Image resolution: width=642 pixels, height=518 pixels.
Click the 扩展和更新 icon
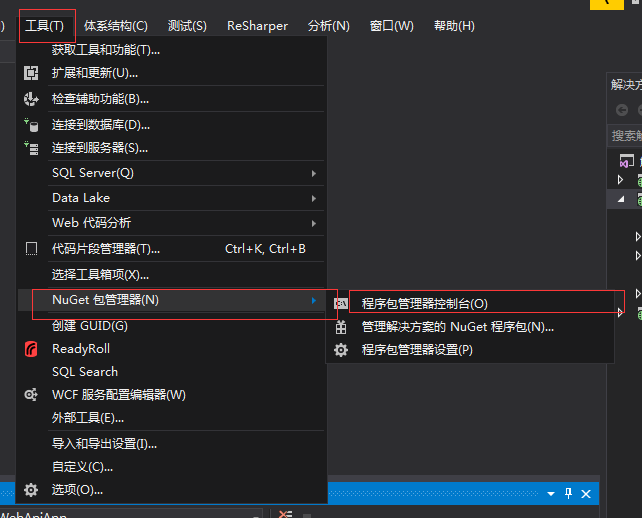click(x=31, y=73)
